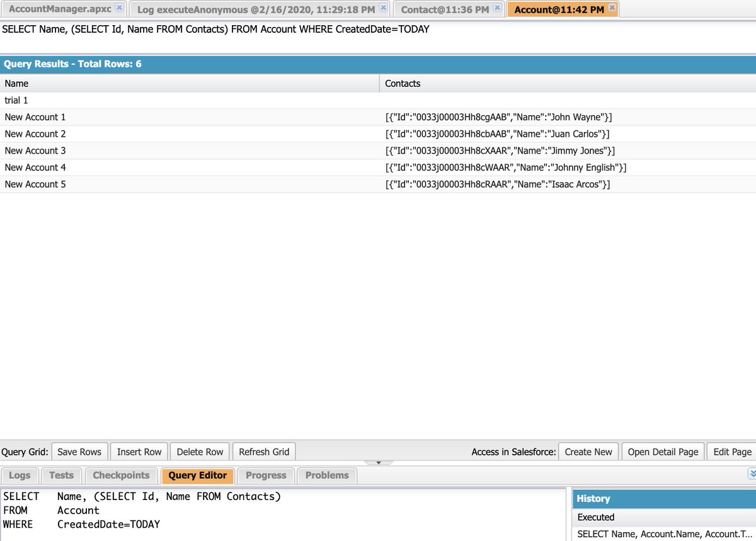Click the Create New button
Screen dimensions: 756x541
[x=588, y=452]
